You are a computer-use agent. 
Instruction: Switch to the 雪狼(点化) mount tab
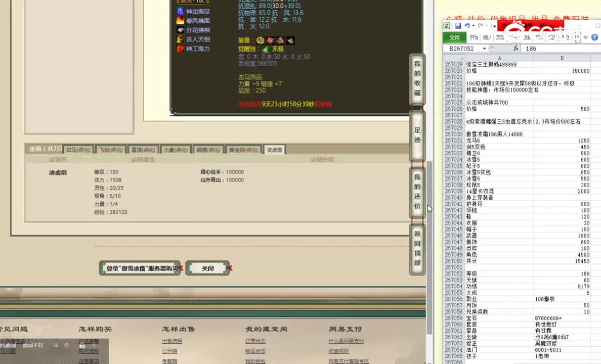pyautogui.click(x=143, y=150)
